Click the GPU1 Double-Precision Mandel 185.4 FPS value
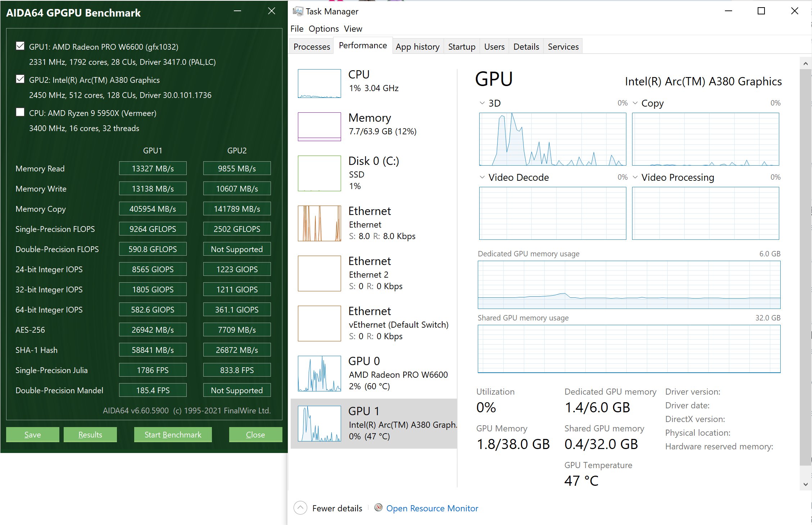The height and width of the screenshot is (525, 812). pyautogui.click(x=153, y=390)
